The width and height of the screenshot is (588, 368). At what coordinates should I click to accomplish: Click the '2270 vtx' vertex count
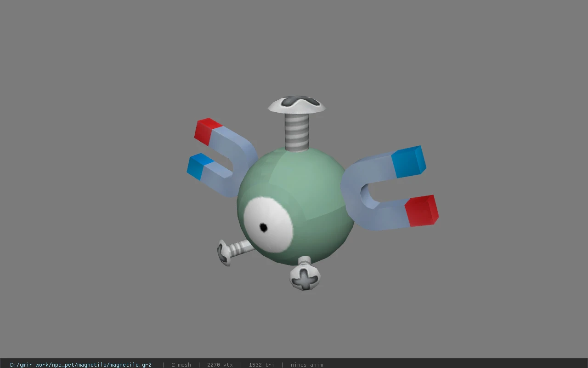[220, 365]
